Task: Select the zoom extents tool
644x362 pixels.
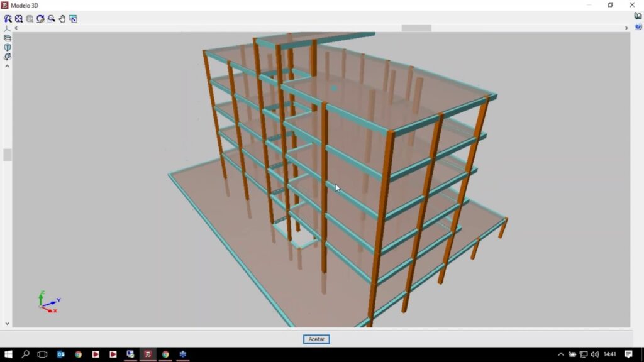Action: point(19,19)
